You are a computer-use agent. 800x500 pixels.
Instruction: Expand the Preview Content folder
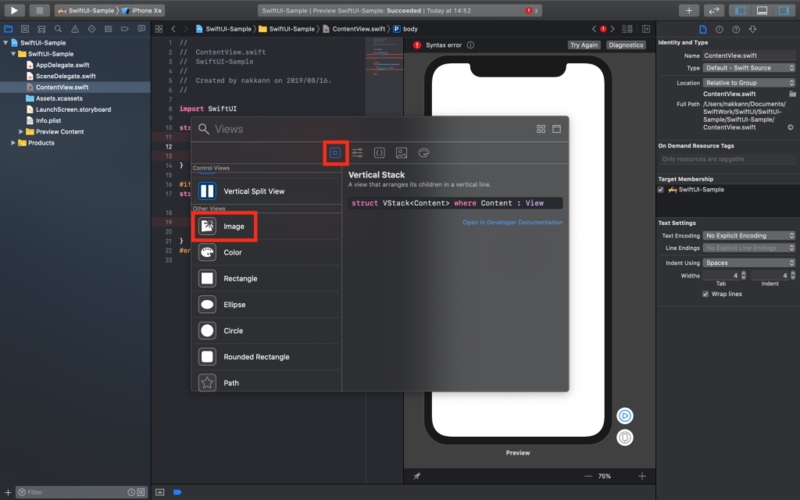click(x=21, y=132)
